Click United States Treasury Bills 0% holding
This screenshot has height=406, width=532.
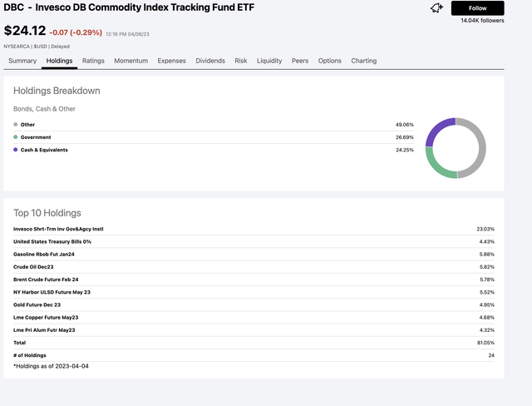coord(52,241)
